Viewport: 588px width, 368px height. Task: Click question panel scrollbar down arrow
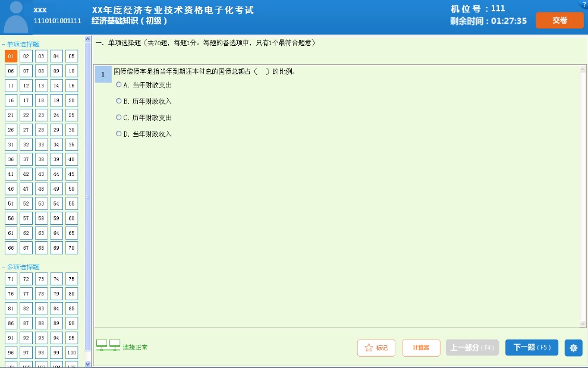[x=583, y=324]
